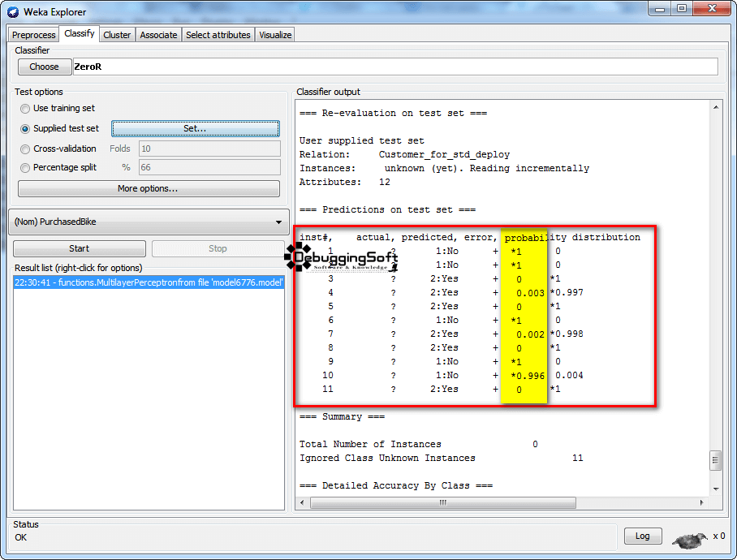
Task: Click the Set... test set button
Action: (195, 128)
